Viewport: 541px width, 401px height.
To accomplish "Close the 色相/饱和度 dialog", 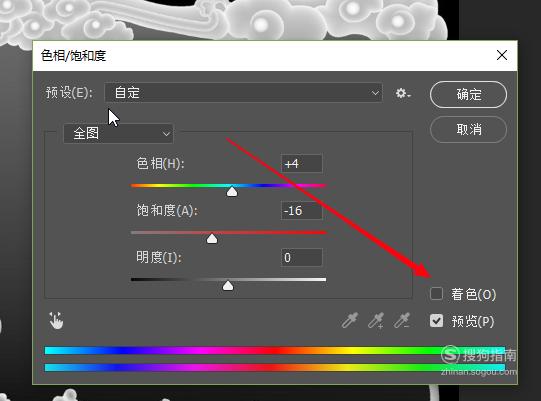I will tap(502, 55).
